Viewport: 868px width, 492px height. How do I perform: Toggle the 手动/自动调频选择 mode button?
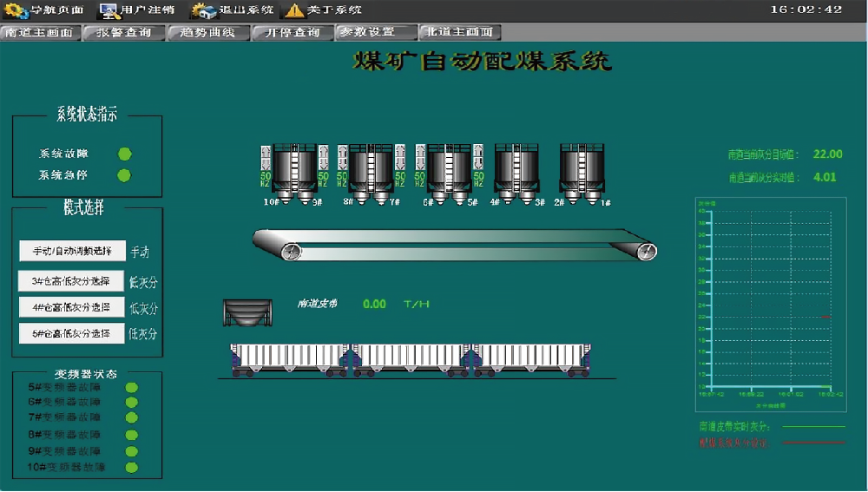click(x=72, y=251)
